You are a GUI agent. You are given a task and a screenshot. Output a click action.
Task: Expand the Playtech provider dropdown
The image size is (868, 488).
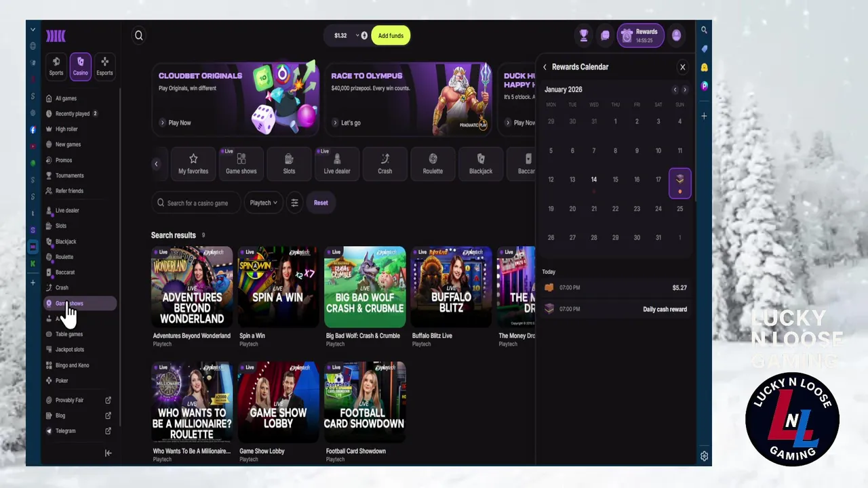pos(263,203)
